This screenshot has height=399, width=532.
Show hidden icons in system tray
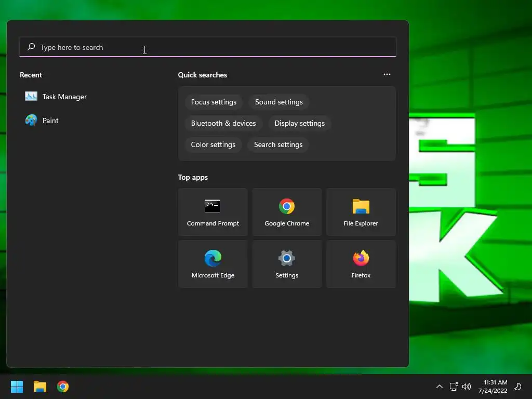click(440, 387)
